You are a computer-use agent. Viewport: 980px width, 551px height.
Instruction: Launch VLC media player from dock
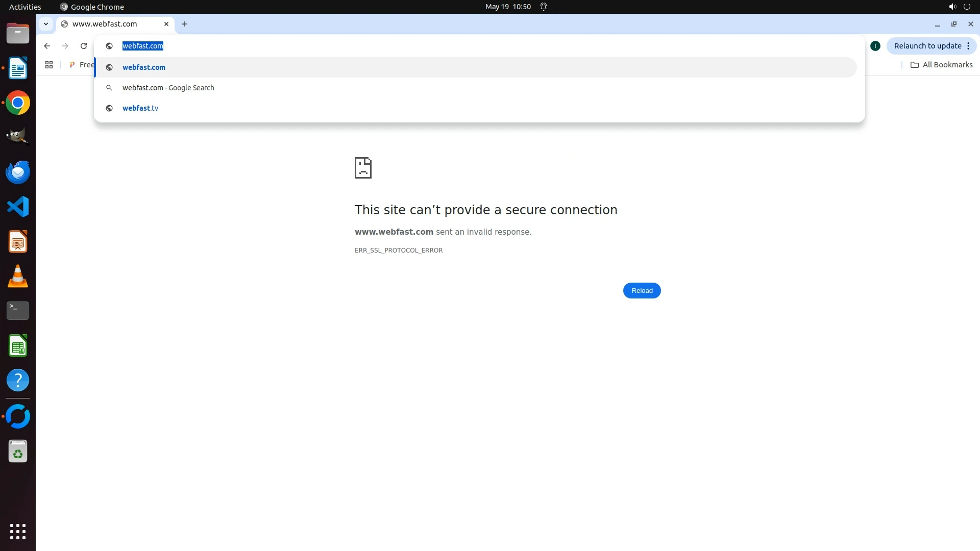point(18,276)
